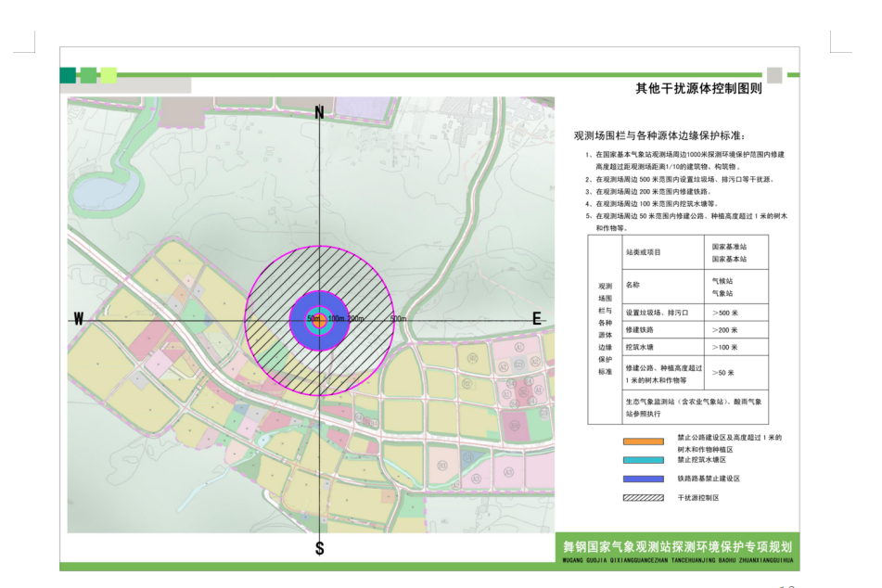Click the dark green header square
Viewport: 882px width, 588px height.
[68, 75]
